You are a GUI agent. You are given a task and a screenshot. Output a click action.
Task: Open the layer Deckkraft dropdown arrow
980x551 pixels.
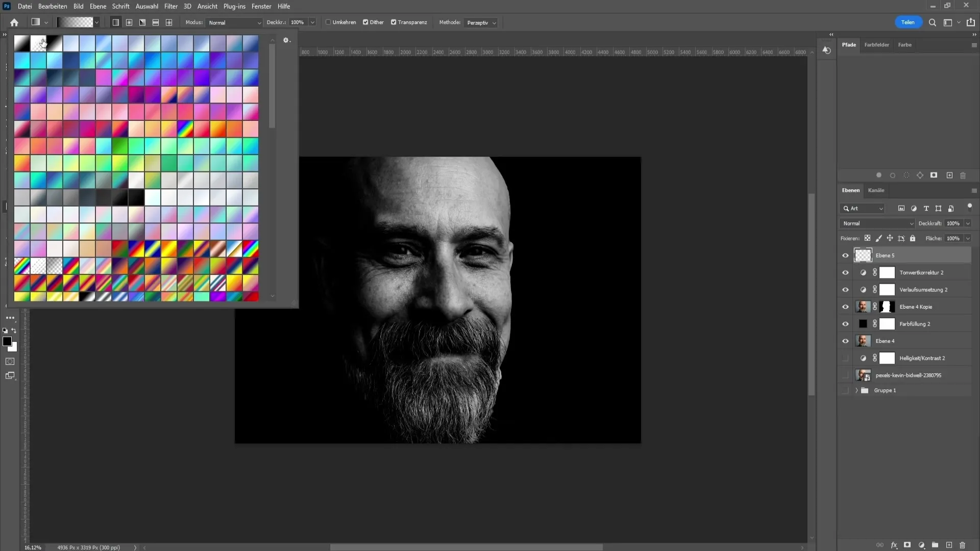[968, 223]
